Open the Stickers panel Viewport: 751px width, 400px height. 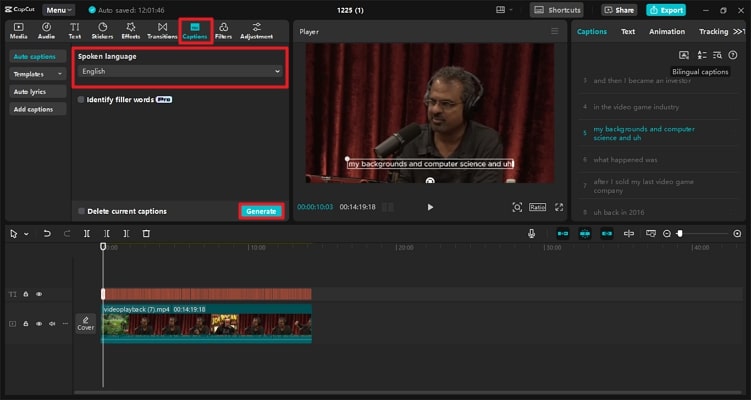[x=102, y=31]
